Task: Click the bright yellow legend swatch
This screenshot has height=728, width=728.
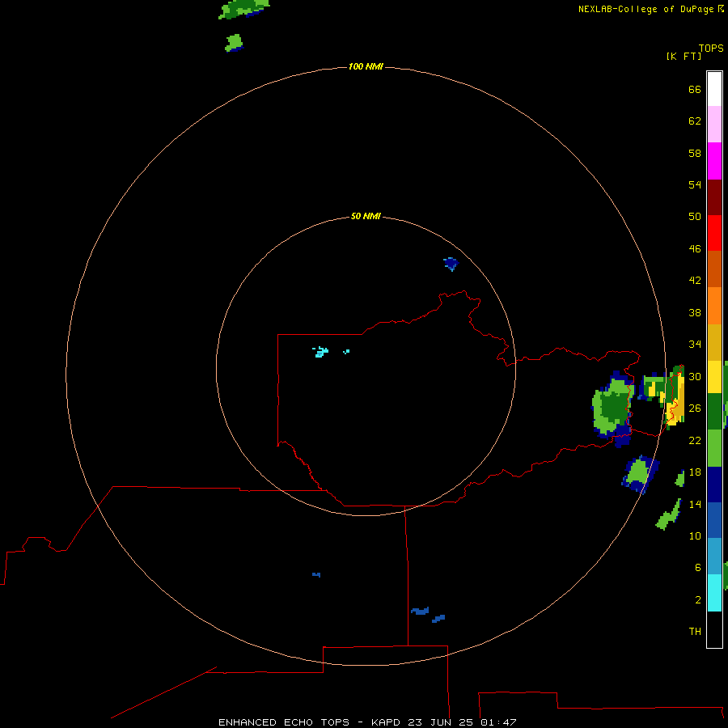Action: click(714, 377)
